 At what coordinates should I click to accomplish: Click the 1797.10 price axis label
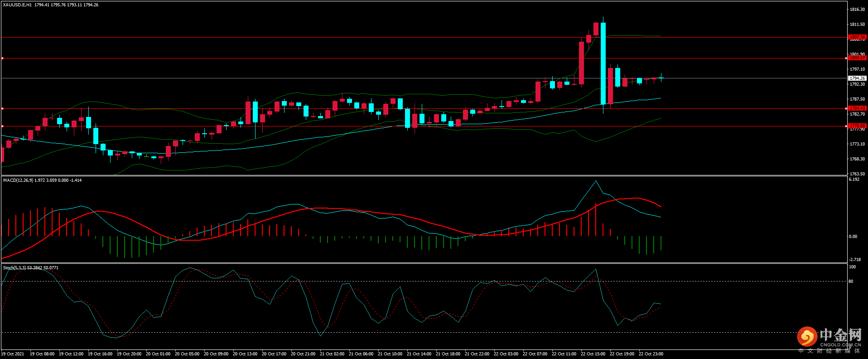pos(857,69)
